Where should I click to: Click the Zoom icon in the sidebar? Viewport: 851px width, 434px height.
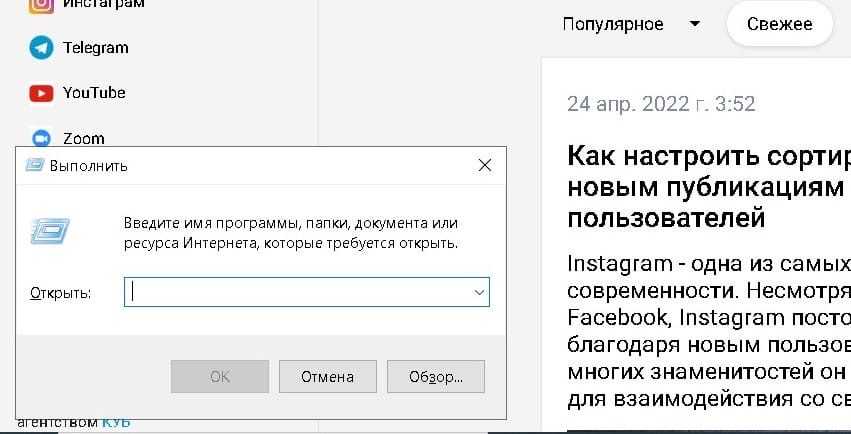tap(41, 138)
